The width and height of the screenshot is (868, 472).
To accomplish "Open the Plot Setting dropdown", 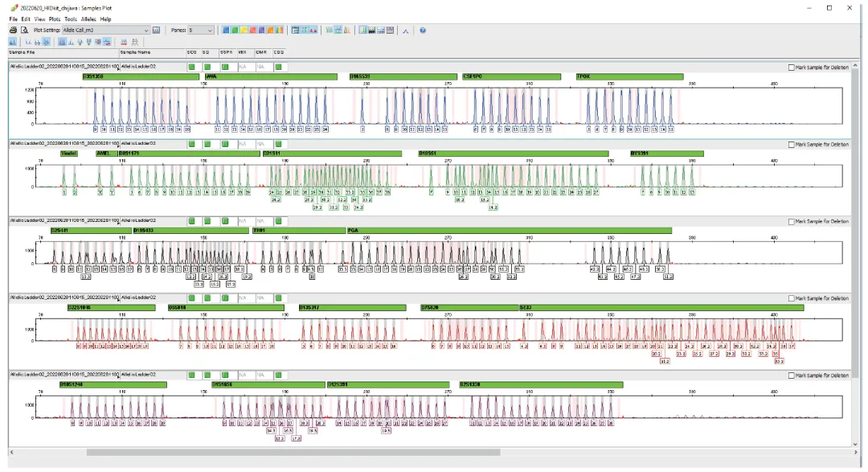I will (106, 30).
